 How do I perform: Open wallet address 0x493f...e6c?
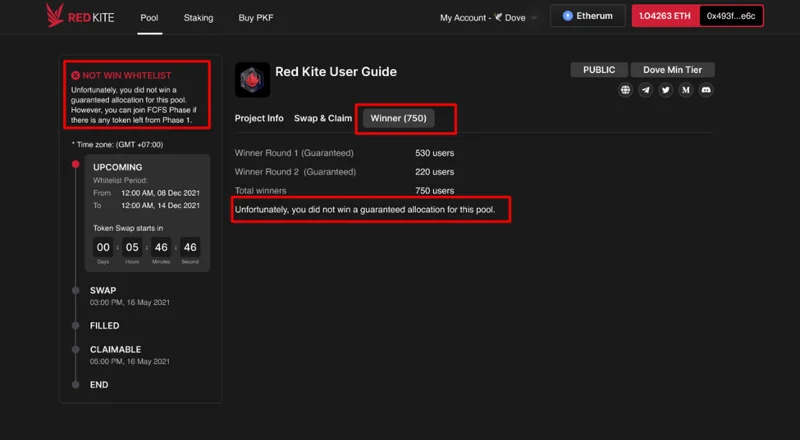click(x=731, y=16)
